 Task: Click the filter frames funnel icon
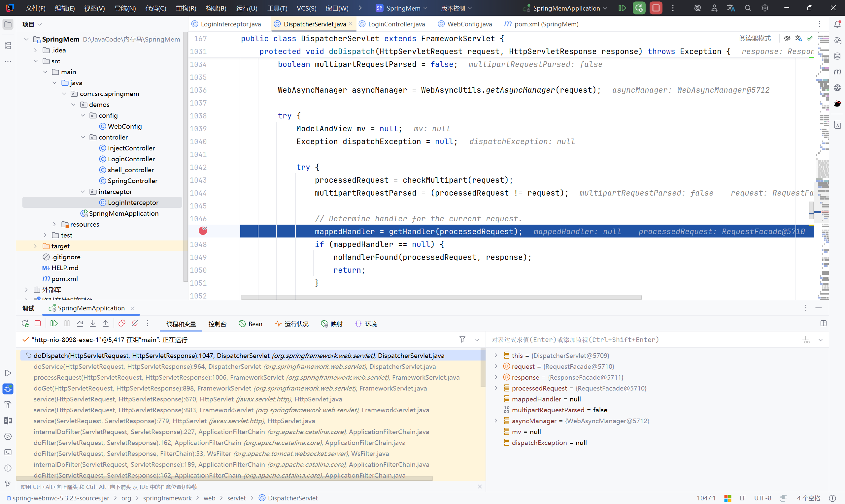pos(462,340)
